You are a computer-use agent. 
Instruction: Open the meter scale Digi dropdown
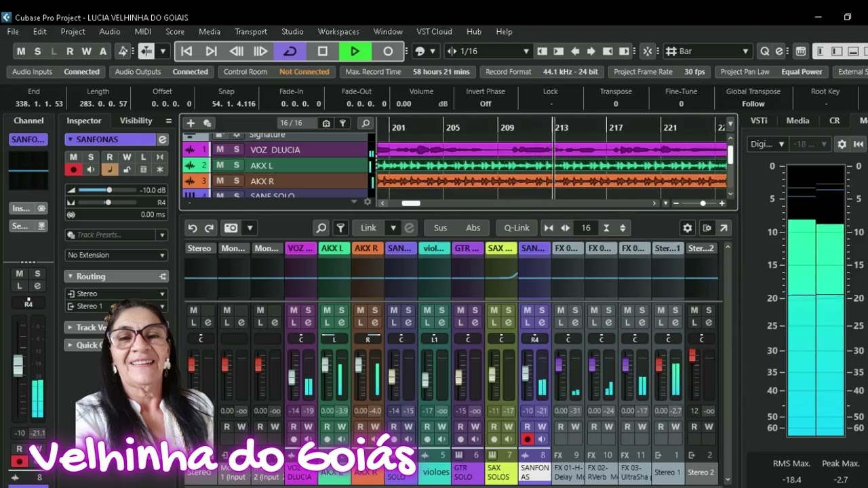(768, 144)
